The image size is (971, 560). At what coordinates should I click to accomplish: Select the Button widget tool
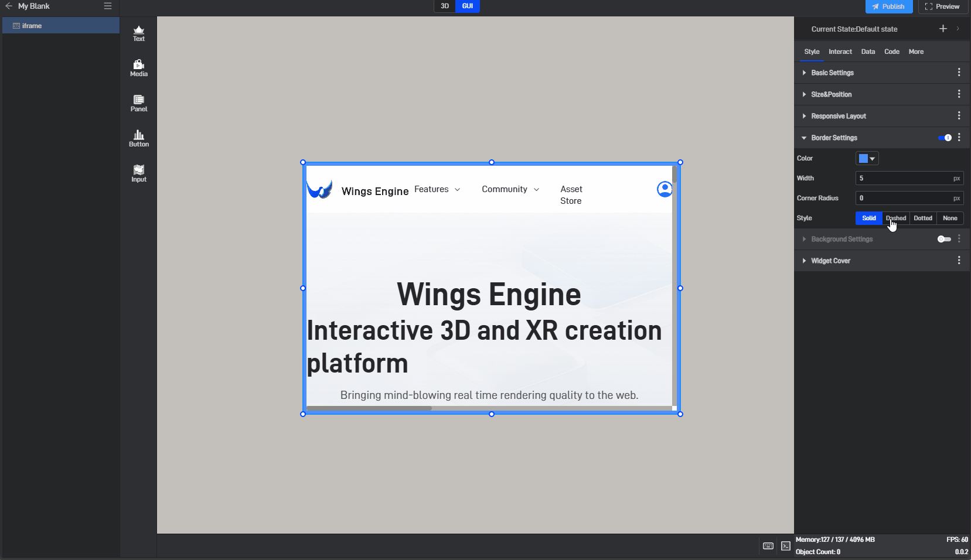(139, 139)
